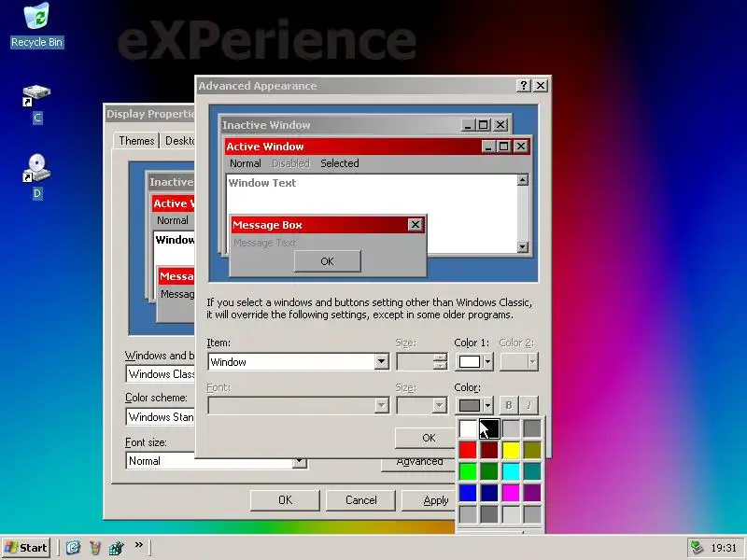The width and height of the screenshot is (747, 560).
Task: Click the system tray network icon
Action: point(697,548)
